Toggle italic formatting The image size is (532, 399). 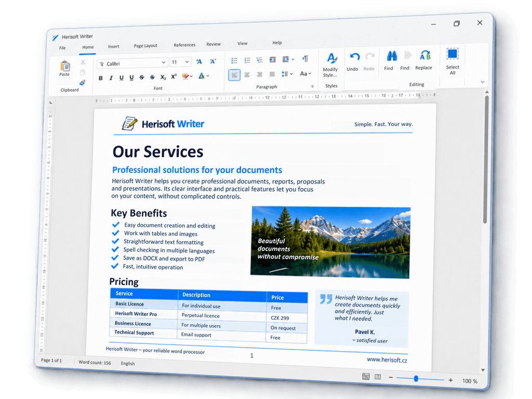coord(111,78)
